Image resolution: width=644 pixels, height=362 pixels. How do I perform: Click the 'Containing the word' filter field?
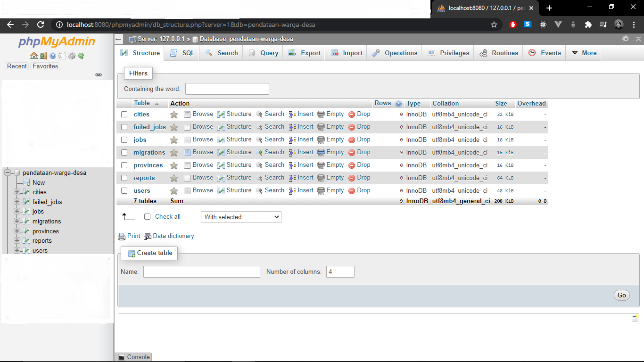click(x=227, y=89)
